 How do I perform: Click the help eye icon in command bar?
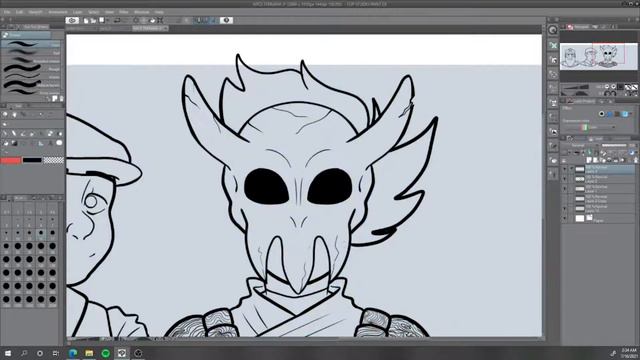click(x=227, y=20)
